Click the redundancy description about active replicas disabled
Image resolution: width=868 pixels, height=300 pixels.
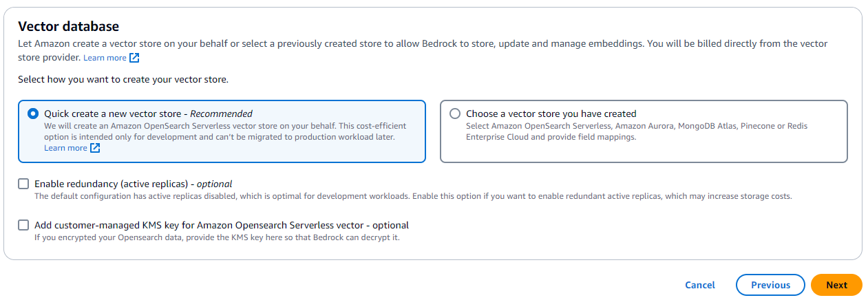[413, 196]
